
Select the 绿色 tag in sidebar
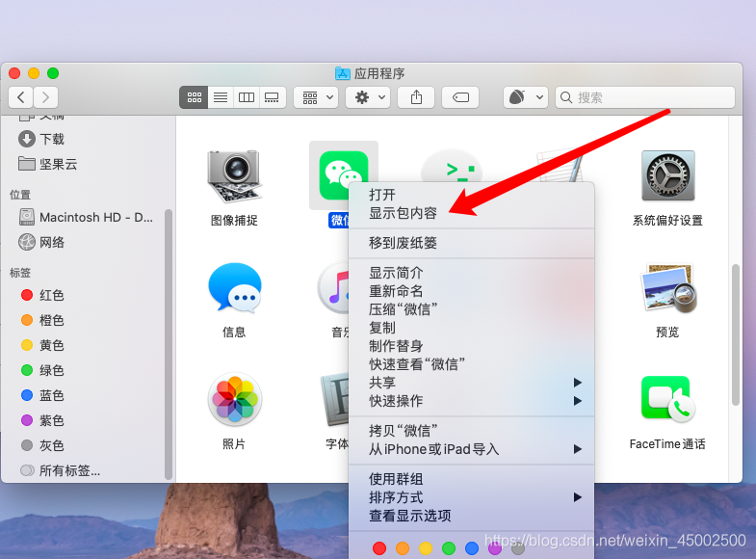coord(42,370)
